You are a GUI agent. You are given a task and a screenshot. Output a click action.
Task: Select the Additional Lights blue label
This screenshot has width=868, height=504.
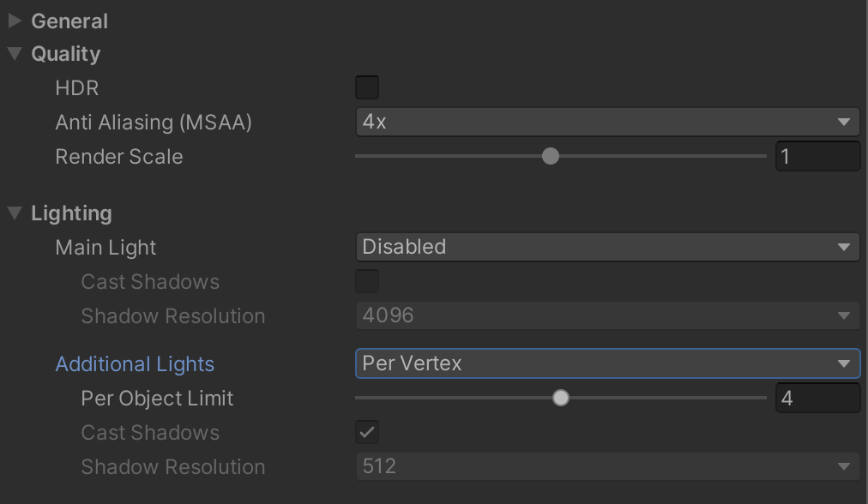(135, 363)
